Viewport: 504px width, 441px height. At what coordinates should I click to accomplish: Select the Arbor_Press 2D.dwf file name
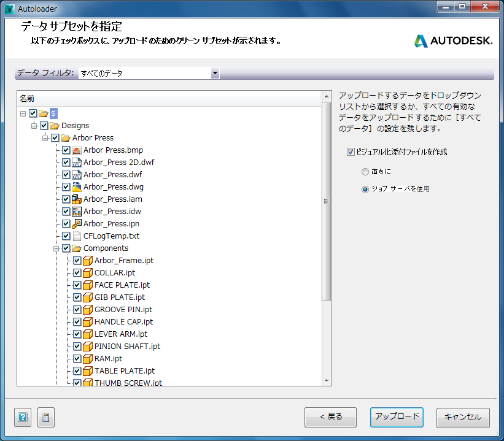coord(119,162)
